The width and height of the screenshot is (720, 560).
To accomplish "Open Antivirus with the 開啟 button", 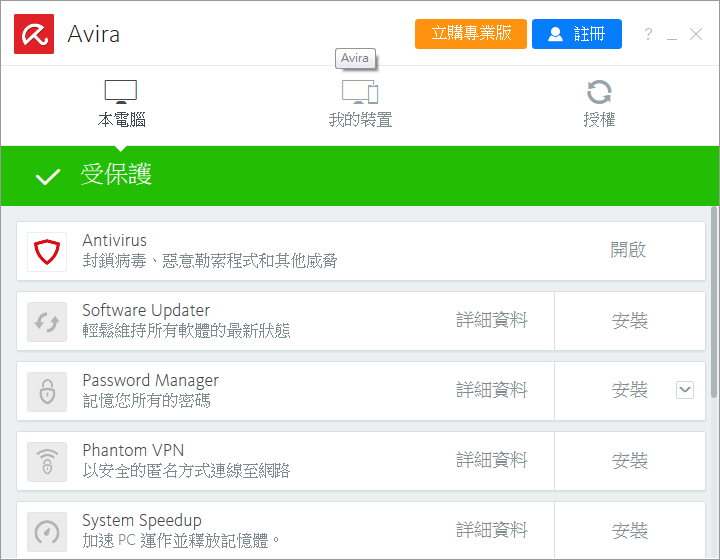I will [628, 250].
